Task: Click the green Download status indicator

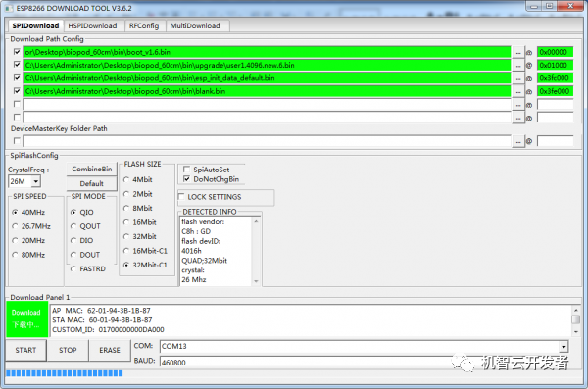Action: tap(26, 318)
